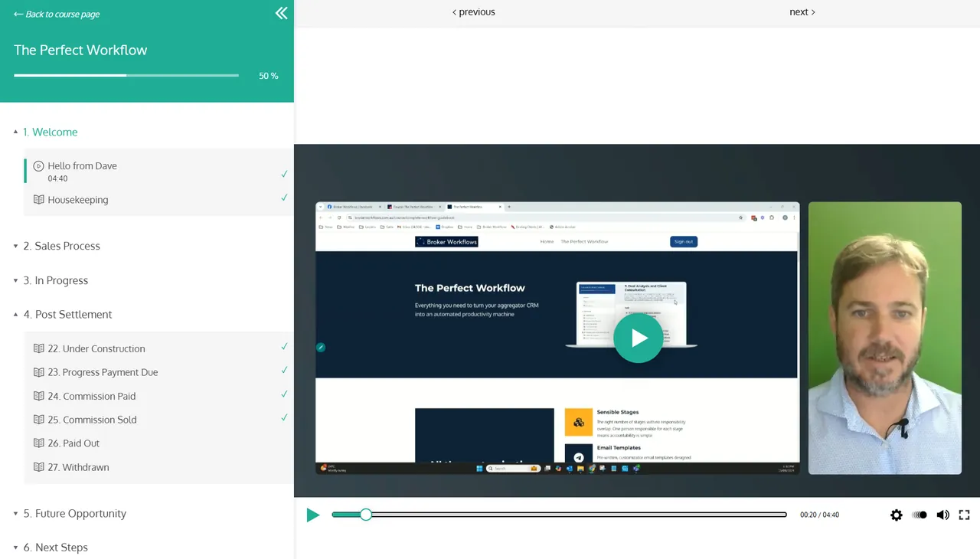Open video settings gear
Viewport: 980px width, 559px height.
897,515
